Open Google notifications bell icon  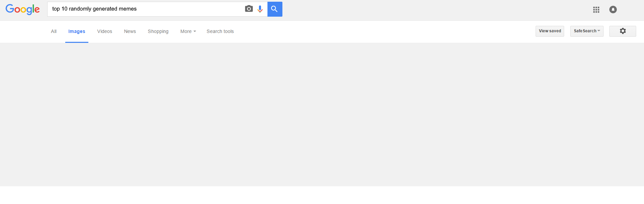click(613, 10)
